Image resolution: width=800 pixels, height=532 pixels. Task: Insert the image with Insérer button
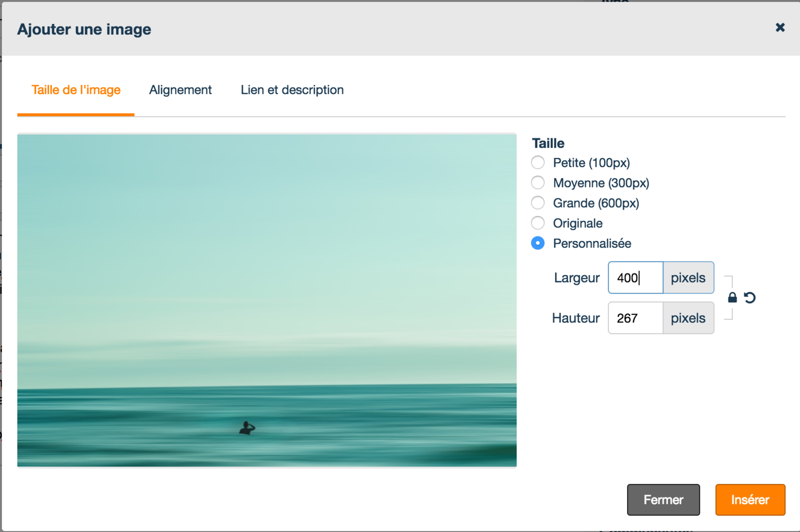pos(749,499)
